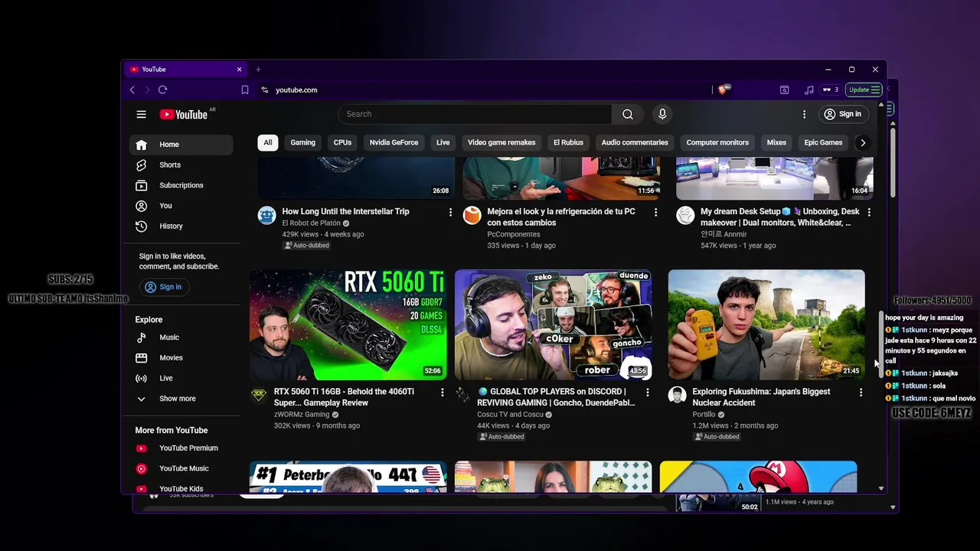This screenshot has height=551, width=980.
Task: Click Sign in button in sidebar
Action: tap(164, 287)
